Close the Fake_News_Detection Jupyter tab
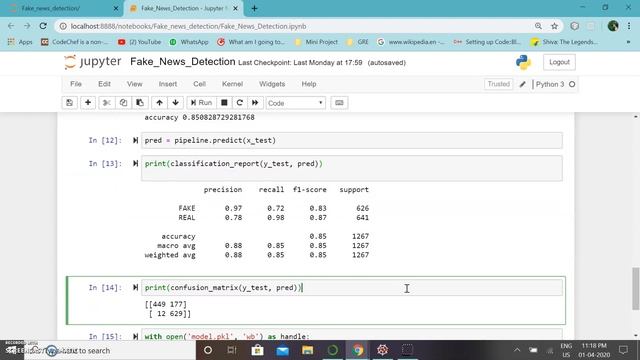Image resolution: width=640 pixels, height=360 pixels. pyautogui.click(x=236, y=8)
